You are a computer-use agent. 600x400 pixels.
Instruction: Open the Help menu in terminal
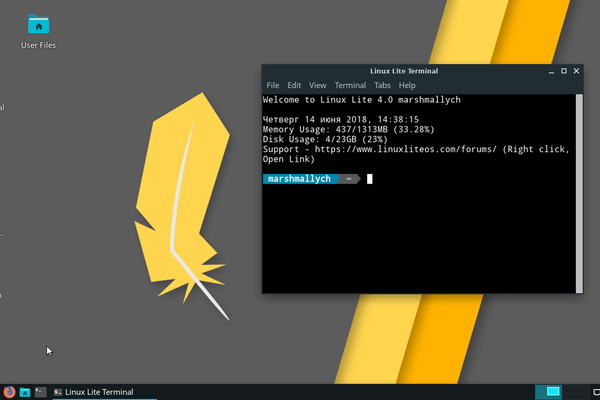pyautogui.click(x=407, y=85)
